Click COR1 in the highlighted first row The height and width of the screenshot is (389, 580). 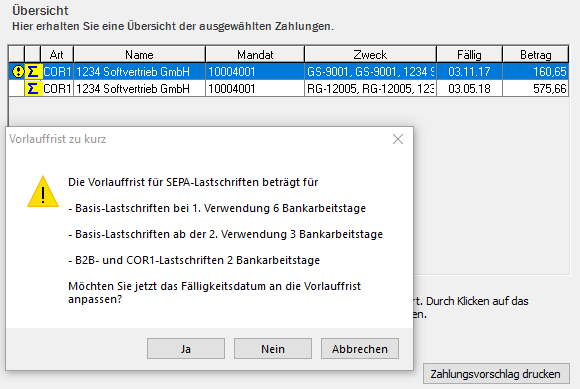click(x=57, y=71)
